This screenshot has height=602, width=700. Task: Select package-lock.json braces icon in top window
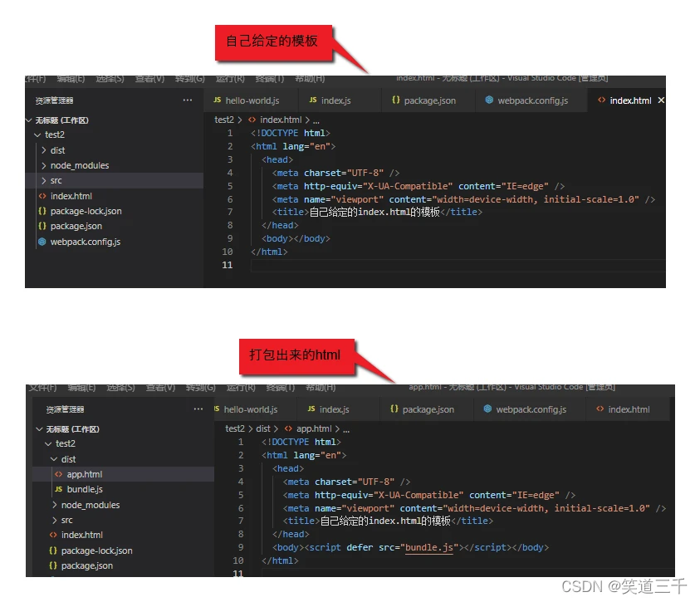[42, 211]
